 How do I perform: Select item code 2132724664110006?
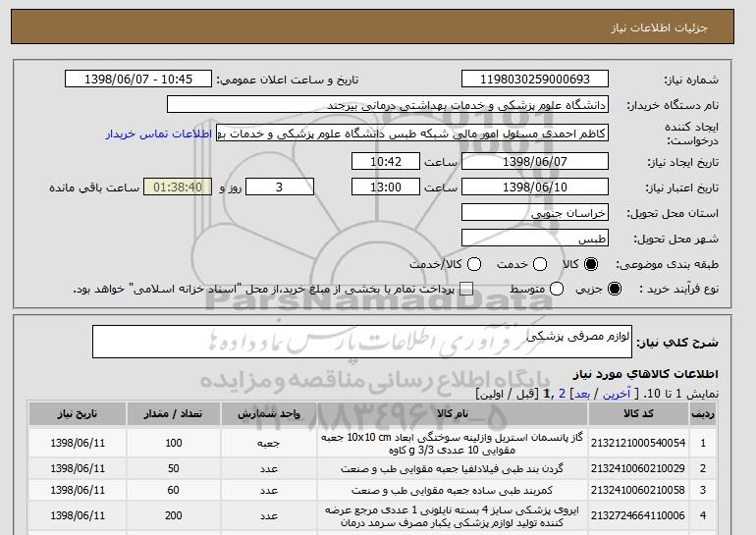point(638,515)
